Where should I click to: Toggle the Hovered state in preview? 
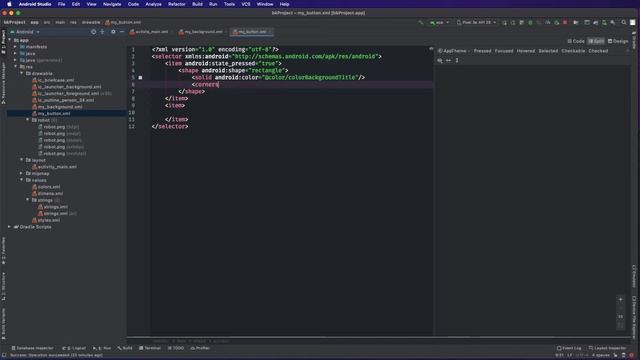coord(526,51)
